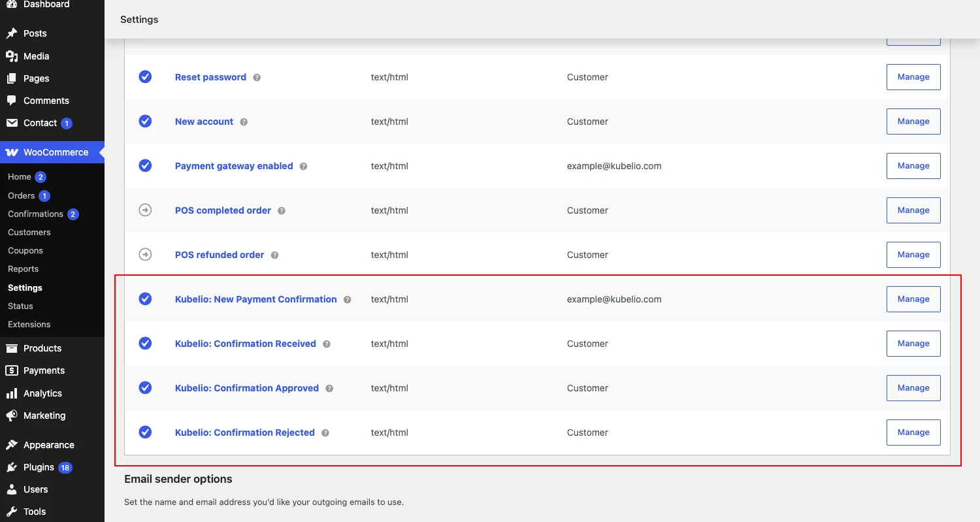The width and height of the screenshot is (980, 522).
Task: Toggle checkmark for Kubelio: New Payment Confirmation
Action: coord(145,299)
